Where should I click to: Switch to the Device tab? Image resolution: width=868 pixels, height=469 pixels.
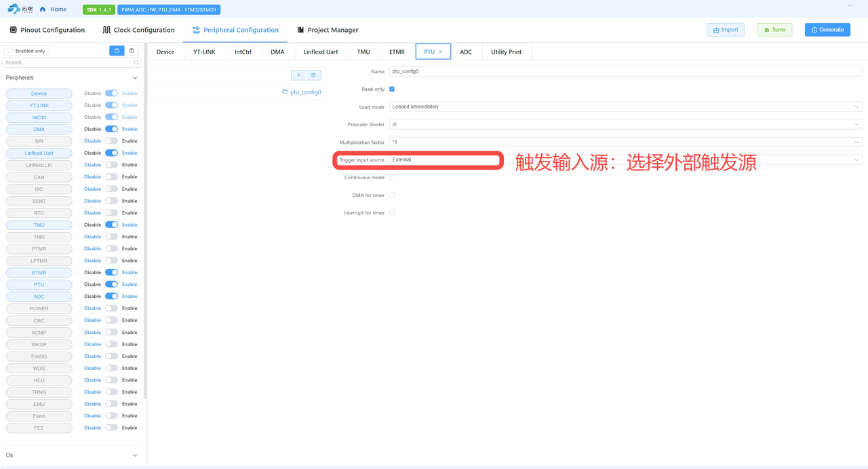tap(165, 52)
